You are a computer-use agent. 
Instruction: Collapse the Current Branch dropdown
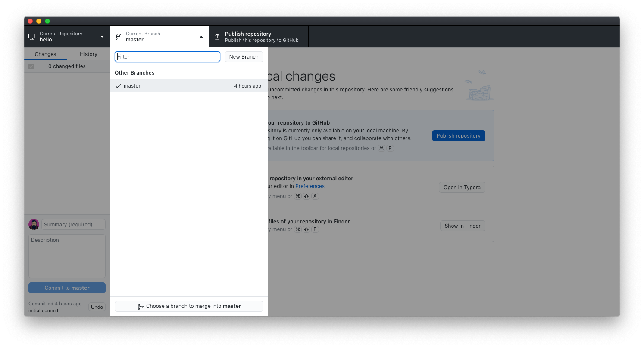point(201,36)
